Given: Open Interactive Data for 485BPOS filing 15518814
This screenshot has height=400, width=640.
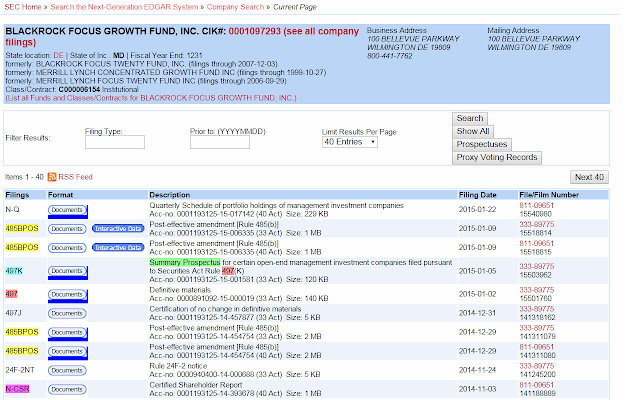Looking at the screenshot, I should [118, 229].
